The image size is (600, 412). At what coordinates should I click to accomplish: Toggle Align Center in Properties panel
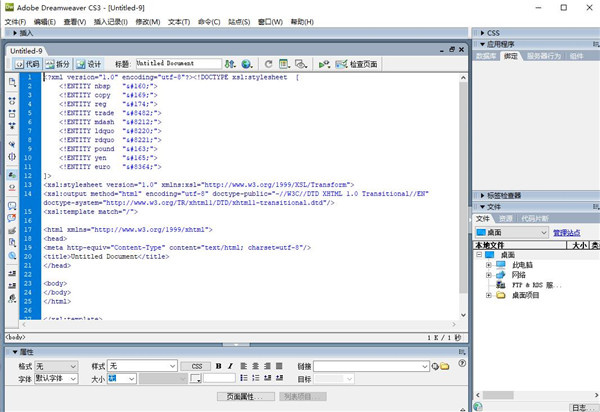[x=256, y=366]
